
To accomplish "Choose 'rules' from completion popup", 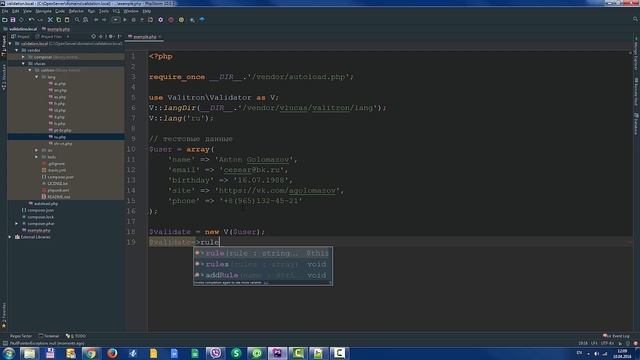I will click(263, 264).
